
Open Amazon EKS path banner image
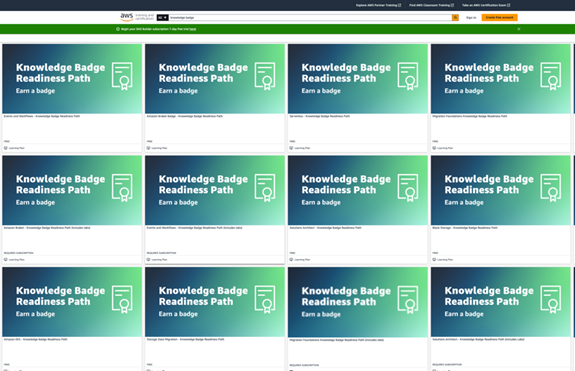72,302
